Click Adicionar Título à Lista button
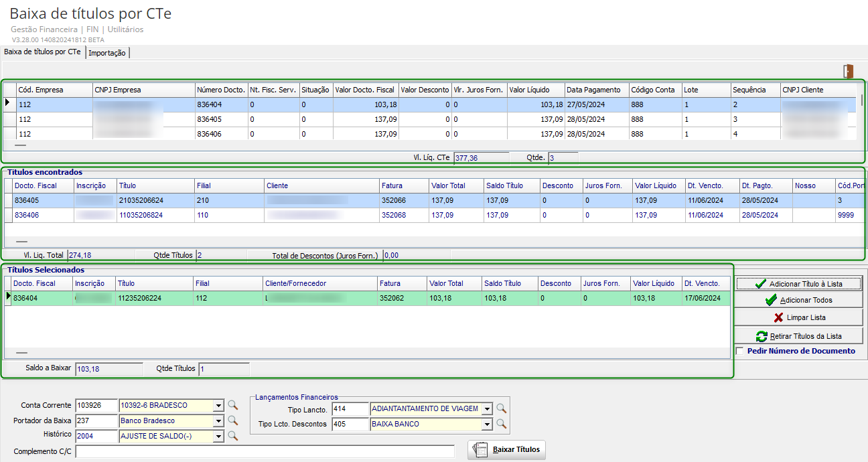This screenshot has width=868, height=462. (x=798, y=284)
